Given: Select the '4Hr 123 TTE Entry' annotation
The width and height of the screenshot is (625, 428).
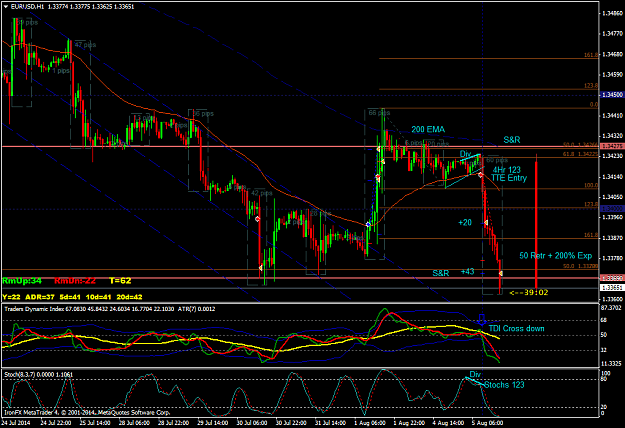Looking at the screenshot, I should [509, 174].
